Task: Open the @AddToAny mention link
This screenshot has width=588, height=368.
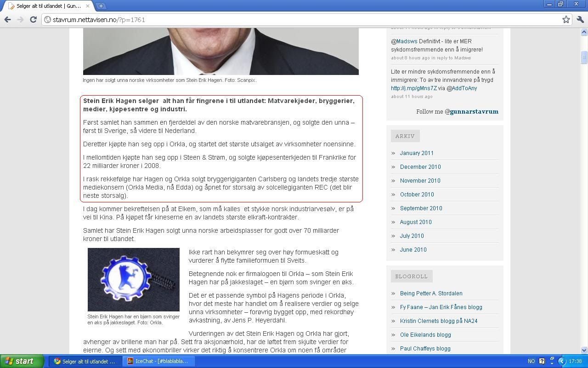Action: tap(462, 88)
